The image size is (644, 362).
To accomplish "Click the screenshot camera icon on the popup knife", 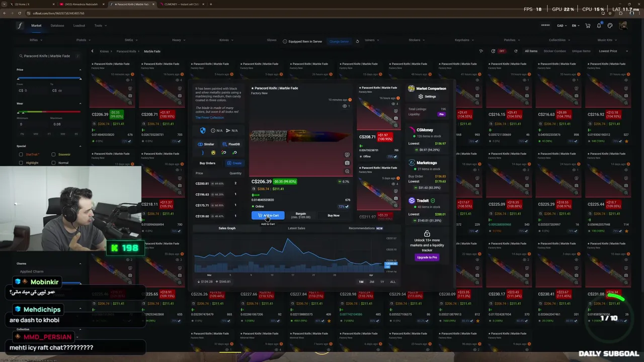I will pyautogui.click(x=347, y=163).
